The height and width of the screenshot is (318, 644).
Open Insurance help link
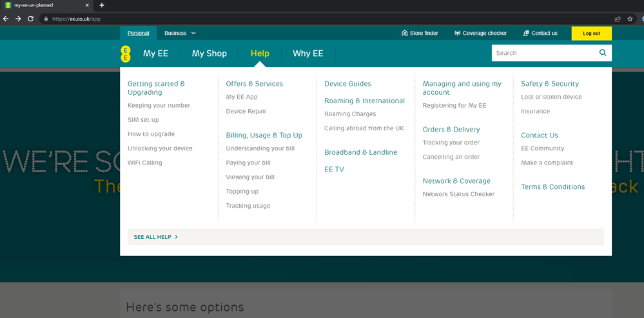[536, 112]
